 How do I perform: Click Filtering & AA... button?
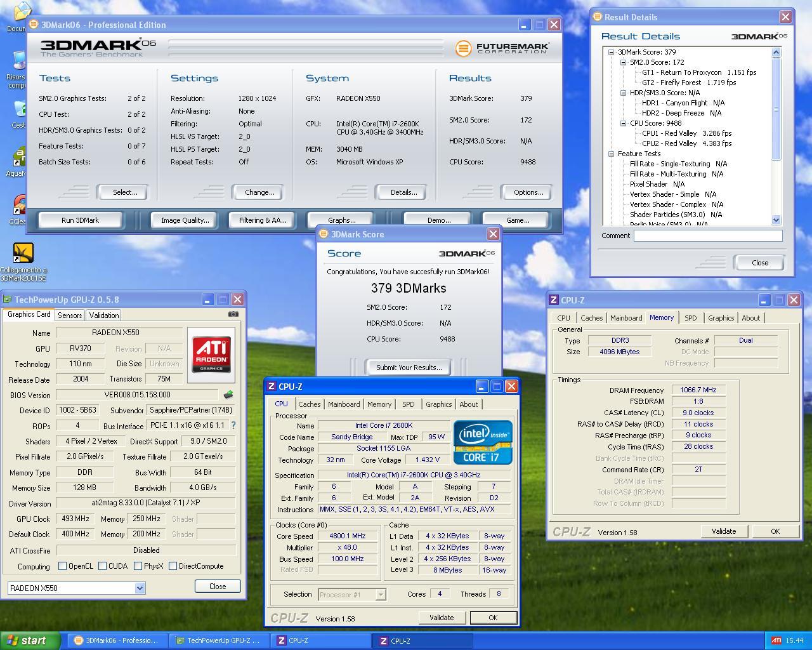click(263, 220)
